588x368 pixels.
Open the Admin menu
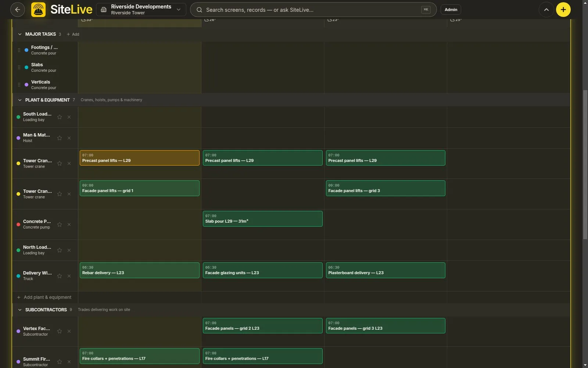point(451,10)
